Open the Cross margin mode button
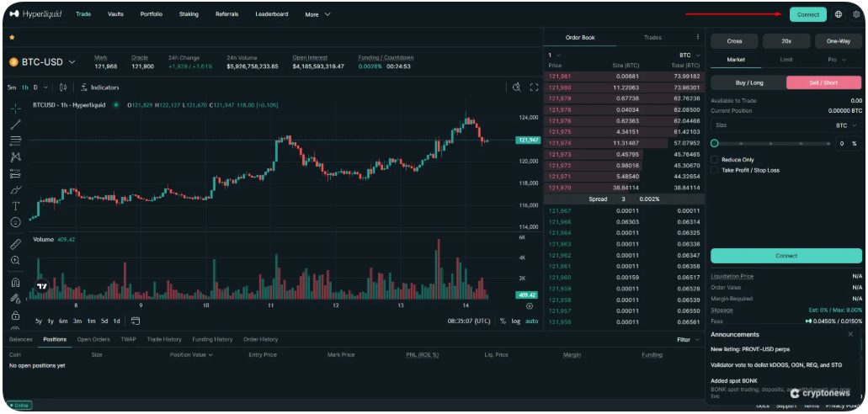 [x=735, y=41]
